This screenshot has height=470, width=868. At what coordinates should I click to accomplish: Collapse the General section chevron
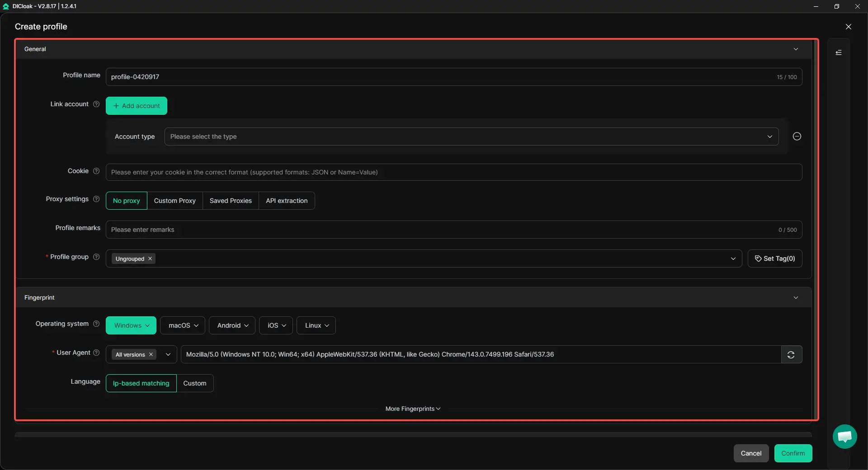coord(796,49)
